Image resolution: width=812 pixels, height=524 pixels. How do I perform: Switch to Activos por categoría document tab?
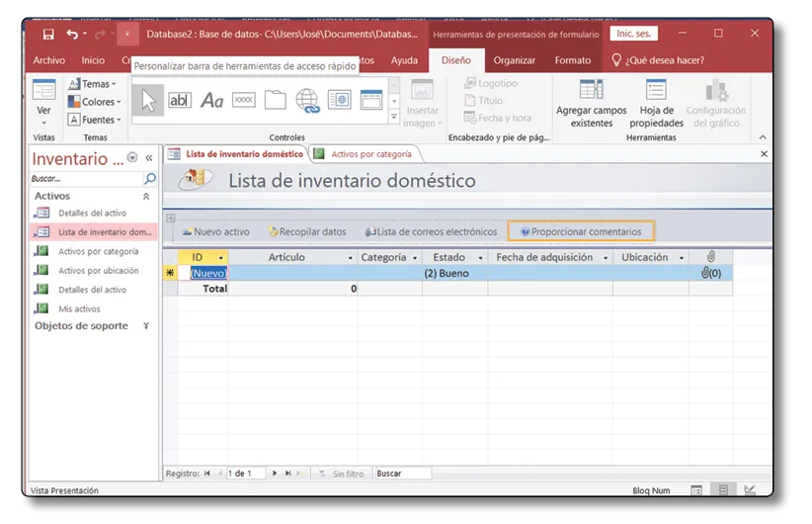[365, 154]
